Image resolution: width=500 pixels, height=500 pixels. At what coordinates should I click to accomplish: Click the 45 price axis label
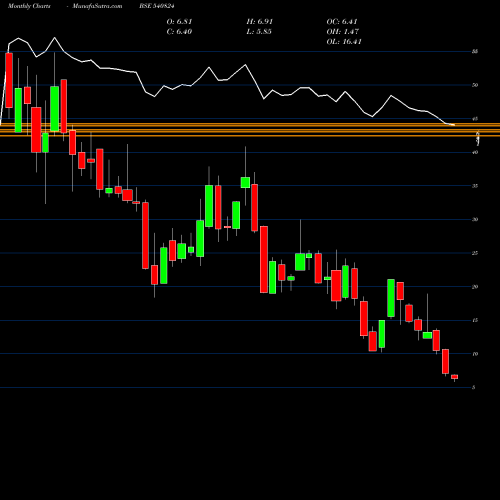[475, 119]
